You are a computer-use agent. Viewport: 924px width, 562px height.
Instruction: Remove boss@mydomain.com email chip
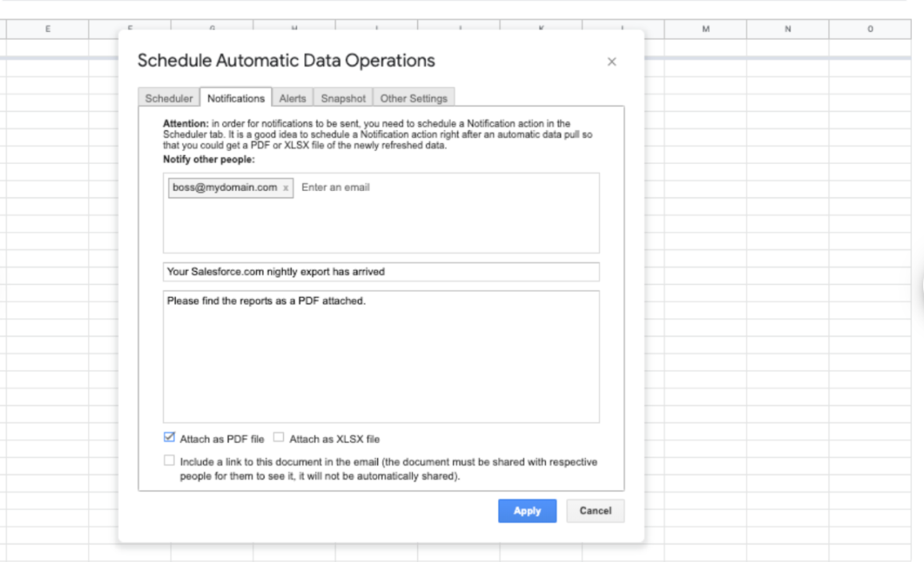pos(286,188)
